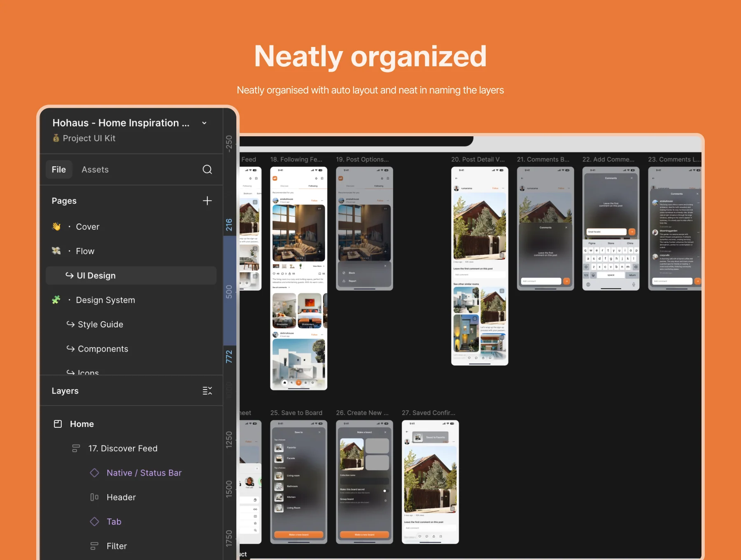Click the search magnifier icon

207,170
